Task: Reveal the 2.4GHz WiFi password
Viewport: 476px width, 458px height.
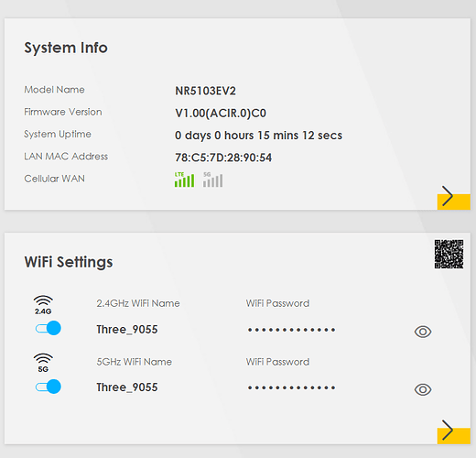Action: coord(423,332)
